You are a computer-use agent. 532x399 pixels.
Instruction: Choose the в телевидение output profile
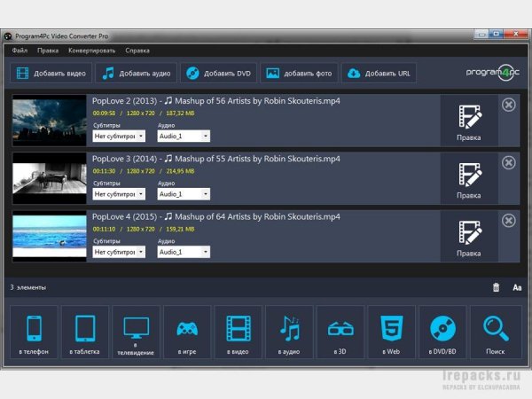pos(136,332)
